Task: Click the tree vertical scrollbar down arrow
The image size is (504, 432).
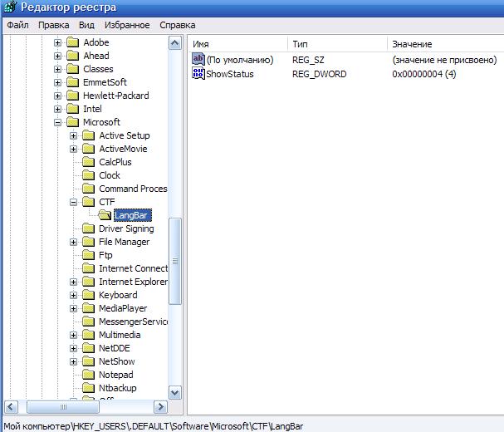Action: (x=175, y=391)
